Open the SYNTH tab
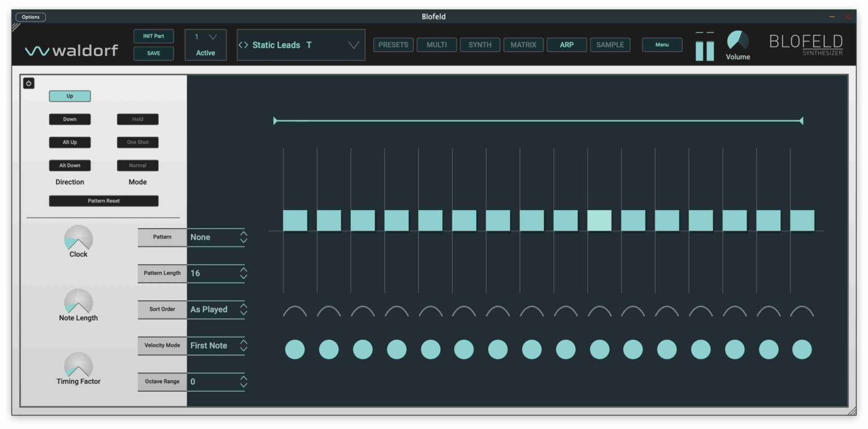This screenshot has width=868, height=429. click(479, 45)
